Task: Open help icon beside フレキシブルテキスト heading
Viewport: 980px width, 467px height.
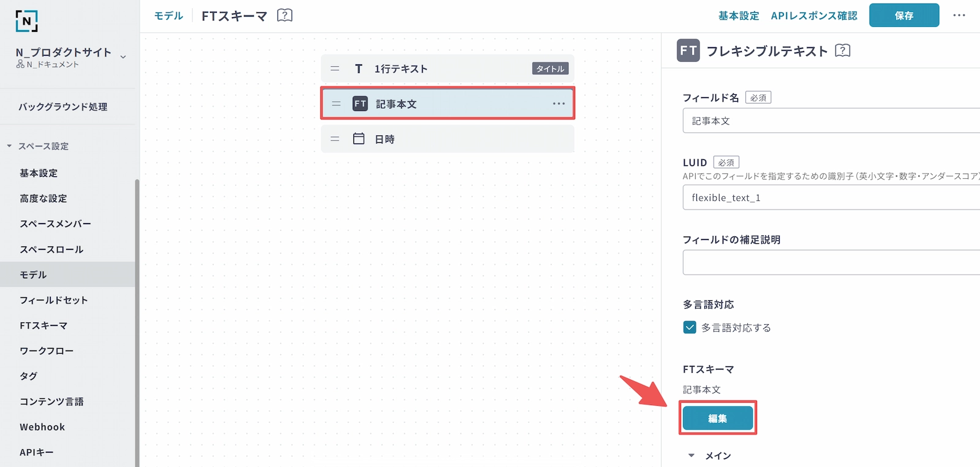Action: (x=843, y=50)
